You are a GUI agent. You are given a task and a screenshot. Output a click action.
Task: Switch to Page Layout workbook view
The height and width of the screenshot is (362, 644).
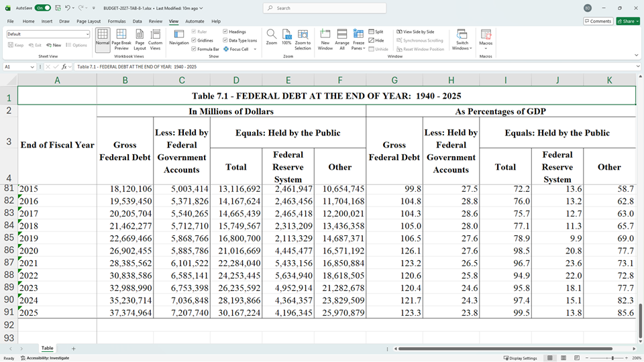(x=140, y=39)
